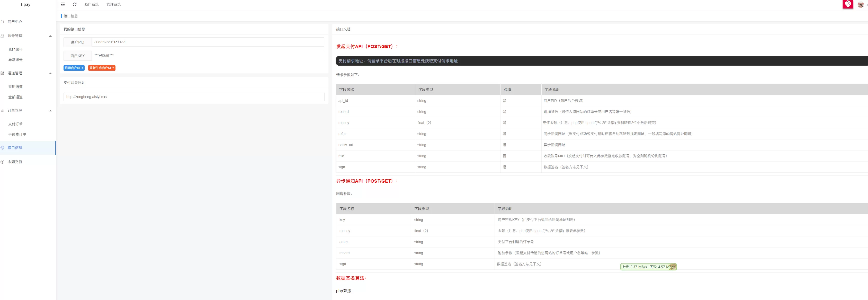
Task: Collapse the 通道管理 menu arrow
Action: 50,74
